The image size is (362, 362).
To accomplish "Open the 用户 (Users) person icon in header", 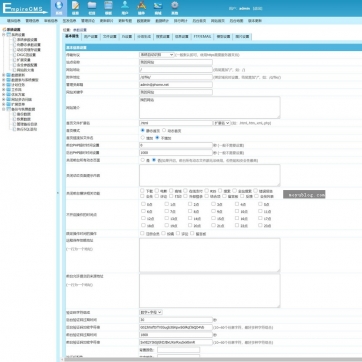I will pos(125,5).
